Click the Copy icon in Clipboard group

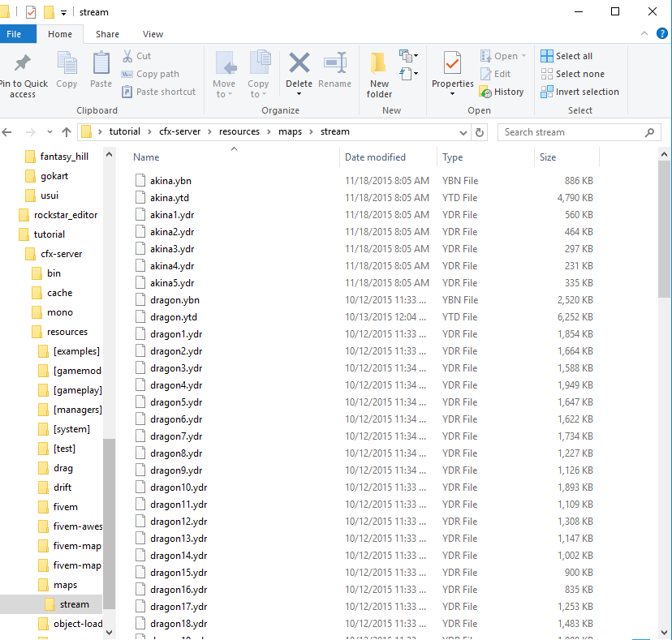67,64
